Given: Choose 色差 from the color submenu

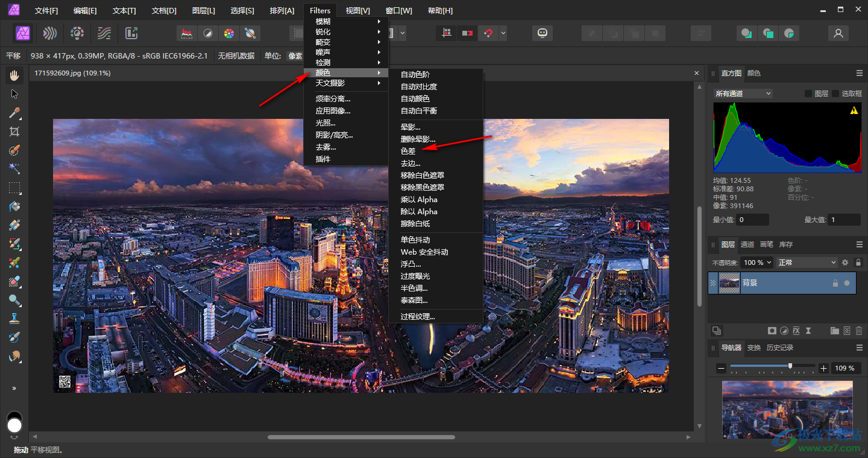Looking at the screenshot, I should pos(408,151).
